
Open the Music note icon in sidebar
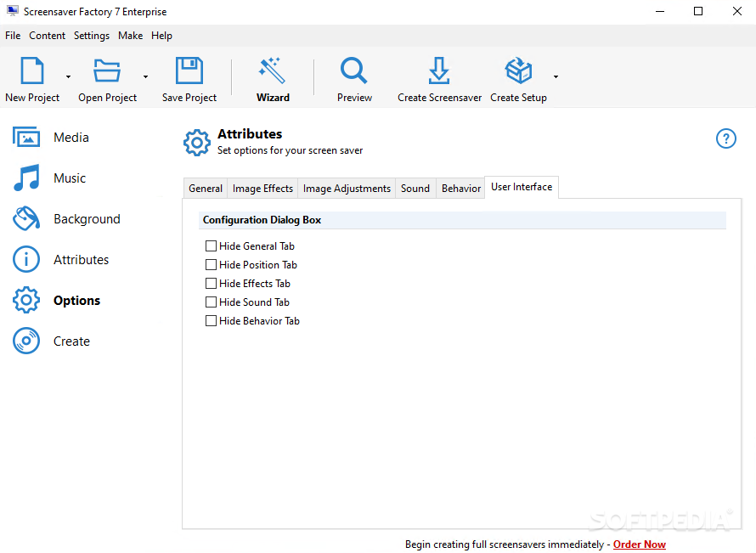pos(26,178)
